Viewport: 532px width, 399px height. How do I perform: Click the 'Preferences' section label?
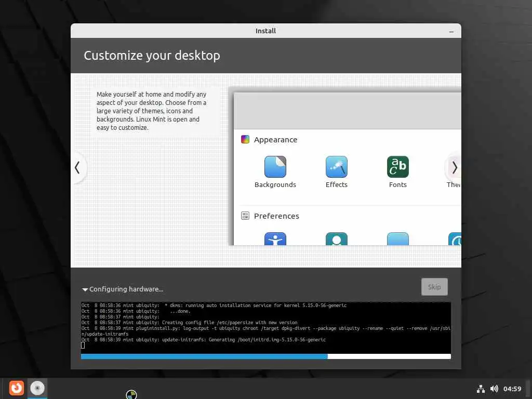click(276, 216)
